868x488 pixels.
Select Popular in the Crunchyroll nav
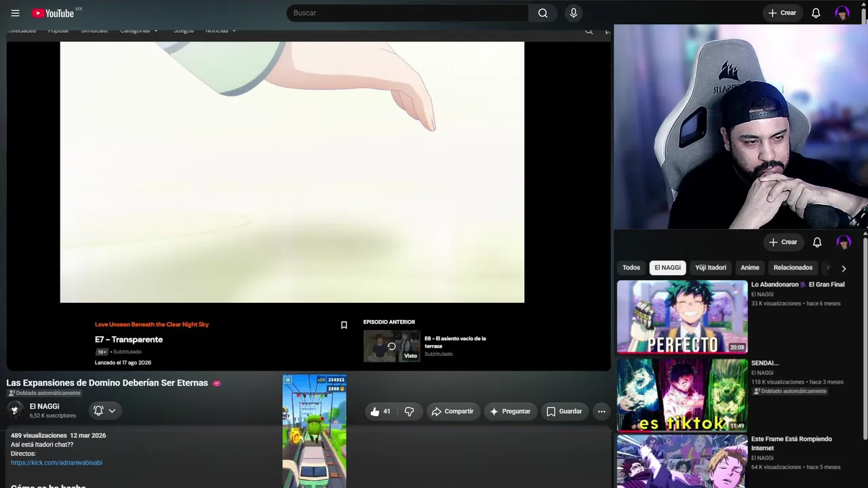pyautogui.click(x=58, y=30)
